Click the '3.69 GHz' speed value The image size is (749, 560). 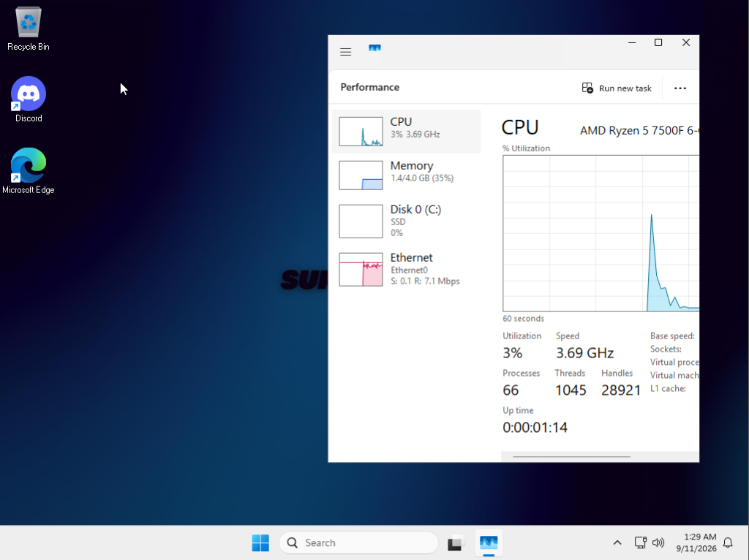(584, 353)
